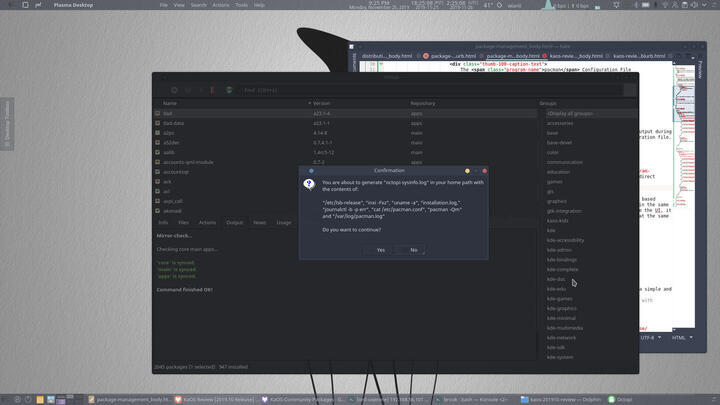
Task: Click the yellow minimize dot on Confirmation dialog
Action: click(467, 171)
